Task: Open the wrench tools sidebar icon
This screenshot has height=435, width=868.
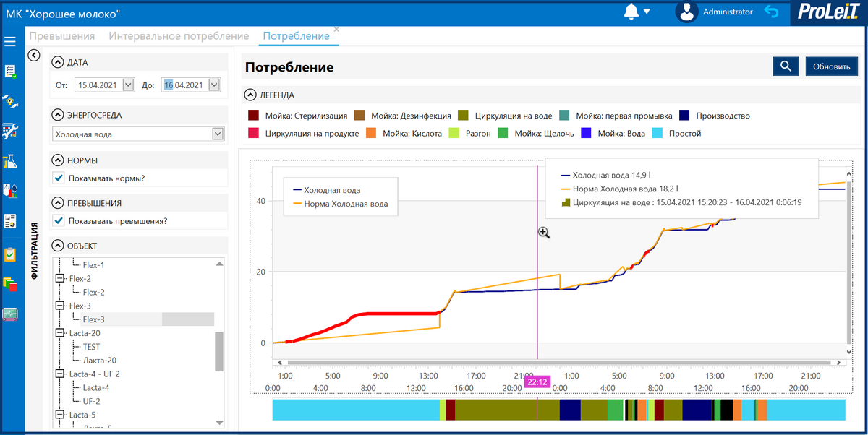Action: (x=10, y=132)
